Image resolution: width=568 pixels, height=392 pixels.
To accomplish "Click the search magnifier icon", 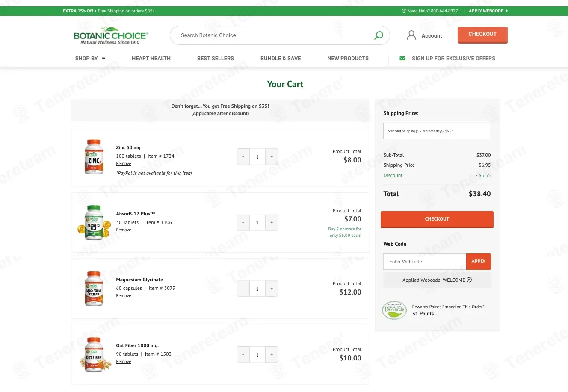I will 379,35.
